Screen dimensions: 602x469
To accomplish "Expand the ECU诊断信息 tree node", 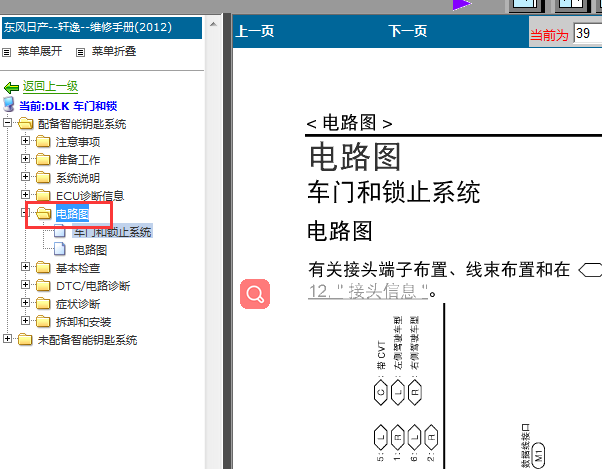I will pyautogui.click(x=25, y=195).
